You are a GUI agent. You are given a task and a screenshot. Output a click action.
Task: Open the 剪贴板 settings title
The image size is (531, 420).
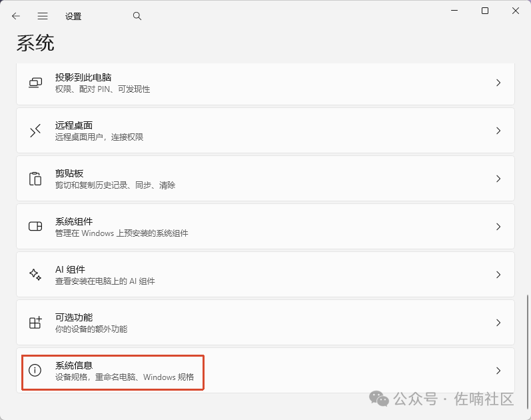point(69,173)
